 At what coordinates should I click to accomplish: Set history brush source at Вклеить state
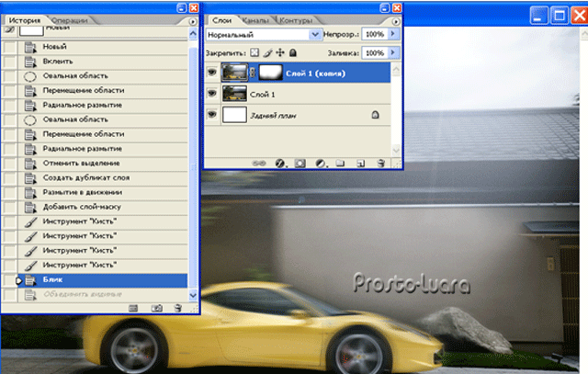tap(10, 62)
